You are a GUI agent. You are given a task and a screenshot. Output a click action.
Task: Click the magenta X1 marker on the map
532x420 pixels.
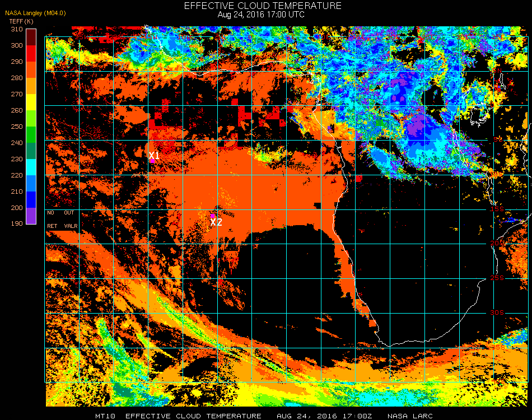153,161
